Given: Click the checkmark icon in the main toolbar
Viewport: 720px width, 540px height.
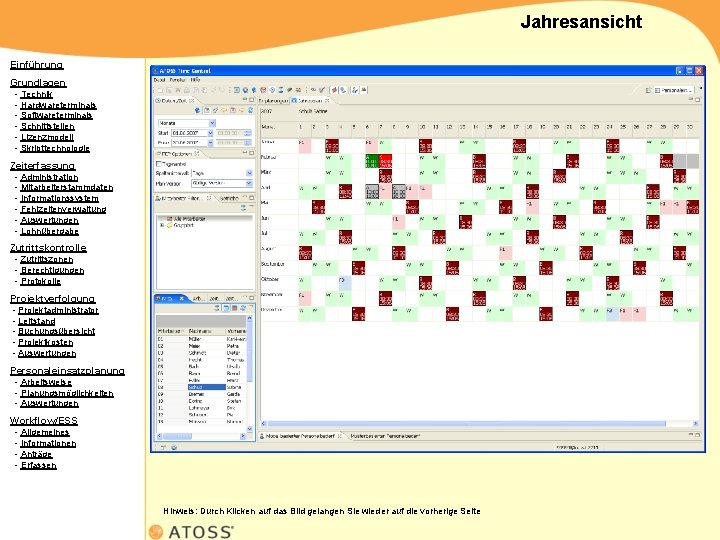Looking at the screenshot, I should coord(322,90).
